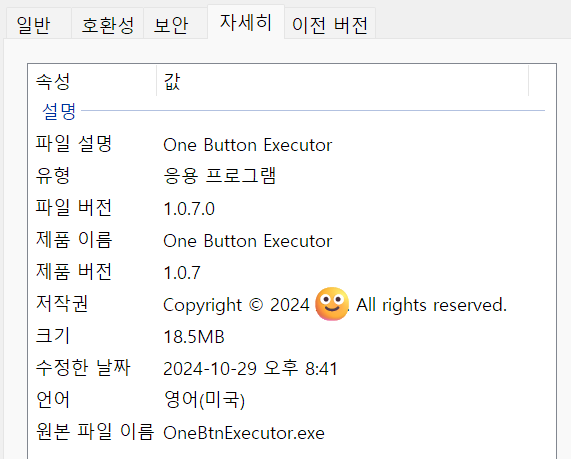
Task: Click the 속성 column header
Action: (x=92, y=81)
